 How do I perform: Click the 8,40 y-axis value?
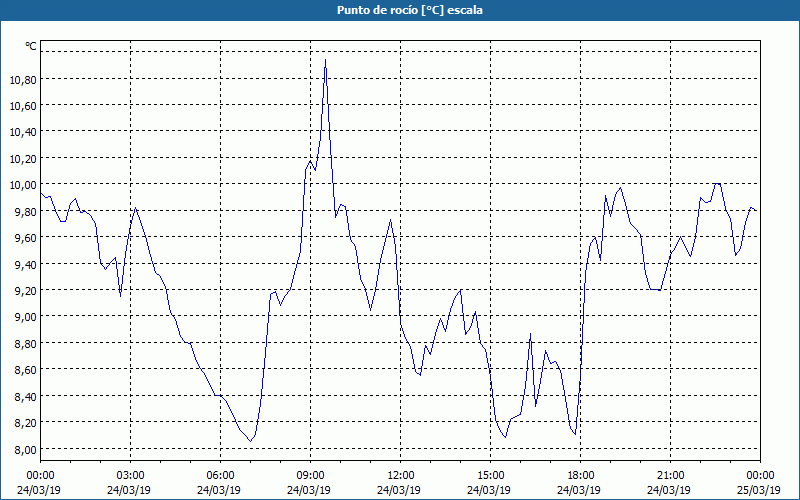tap(26, 396)
